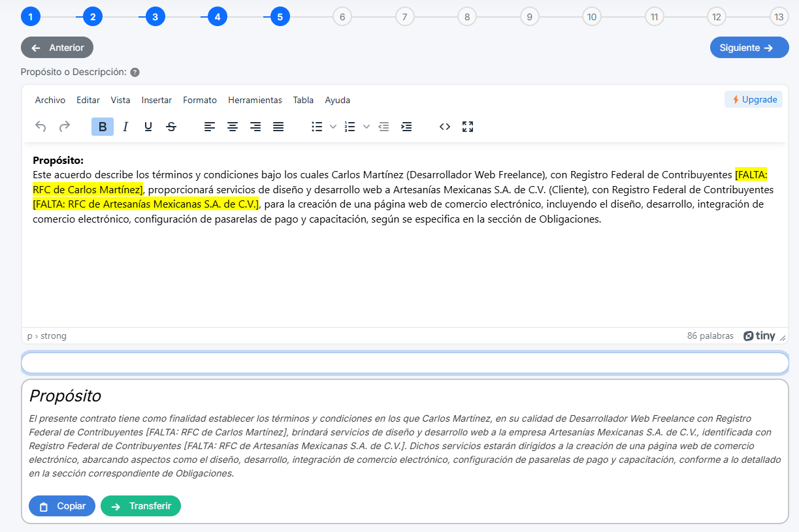Select the 'strong' element in path bar
Viewport: 799px width, 532px height.
click(54, 336)
